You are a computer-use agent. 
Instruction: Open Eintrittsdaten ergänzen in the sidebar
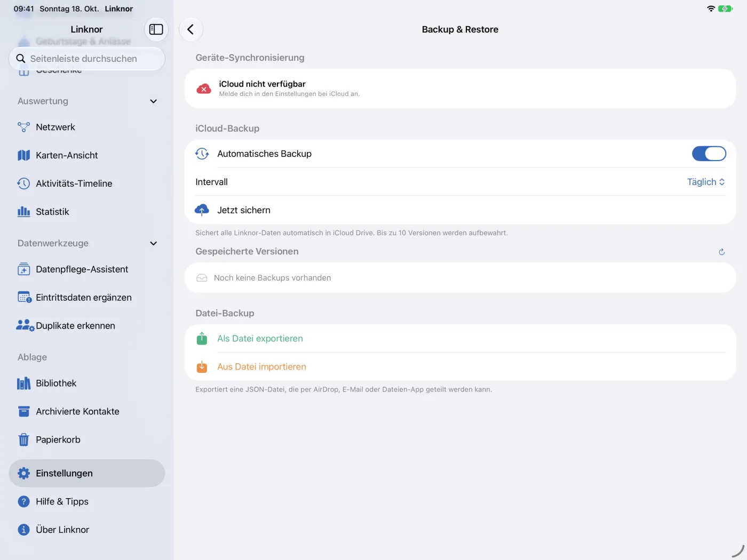click(x=87, y=298)
